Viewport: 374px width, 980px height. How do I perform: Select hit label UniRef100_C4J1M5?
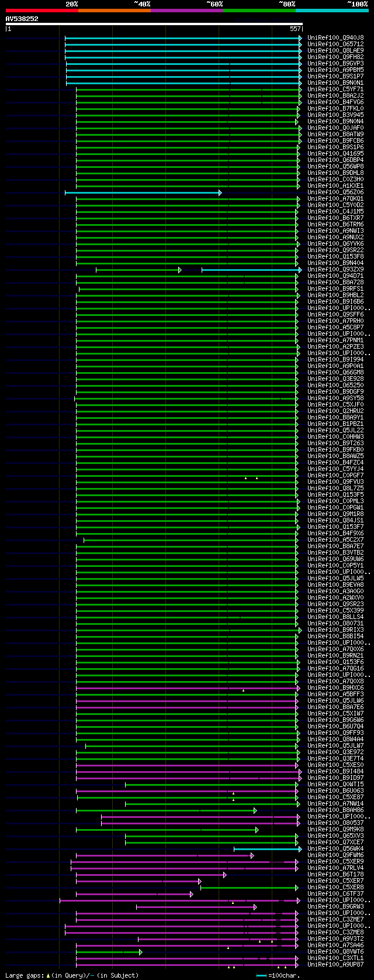(335, 211)
